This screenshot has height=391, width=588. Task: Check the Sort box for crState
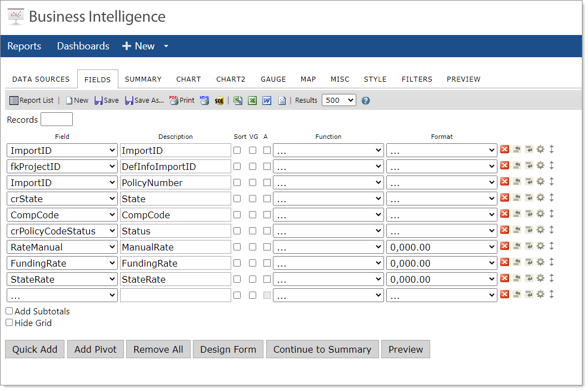[x=237, y=199]
